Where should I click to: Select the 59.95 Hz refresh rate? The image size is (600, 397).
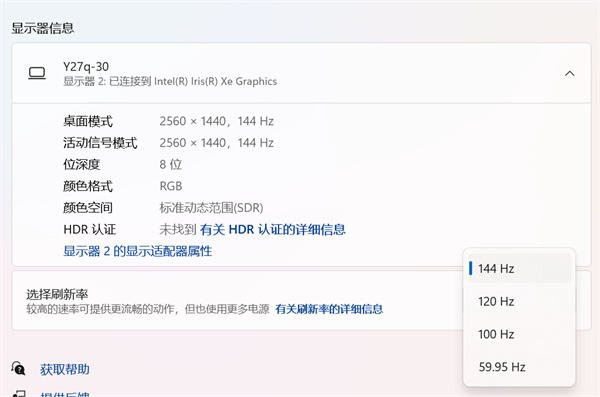[519, 367]
